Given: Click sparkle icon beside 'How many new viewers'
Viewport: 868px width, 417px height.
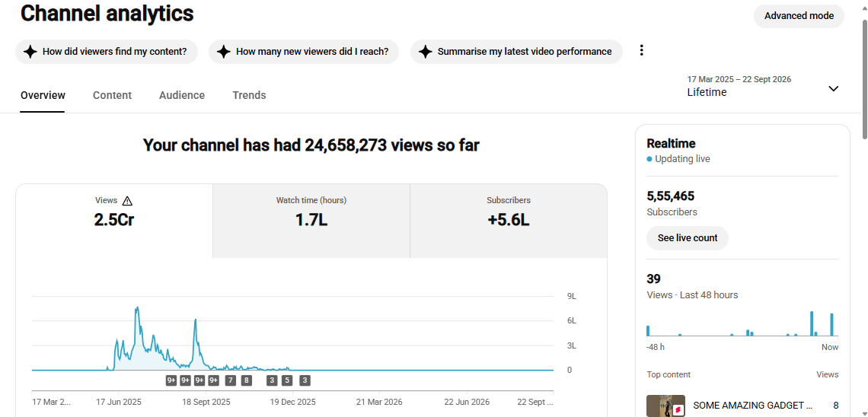Looking at the screenshot, I should pyautogui.click(x=224, y=52).
